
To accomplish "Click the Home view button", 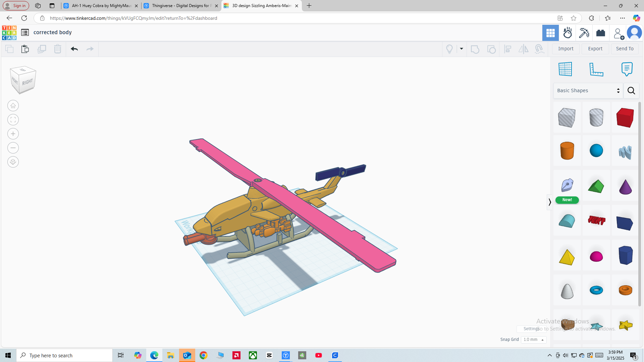I will tap(13, 106).
